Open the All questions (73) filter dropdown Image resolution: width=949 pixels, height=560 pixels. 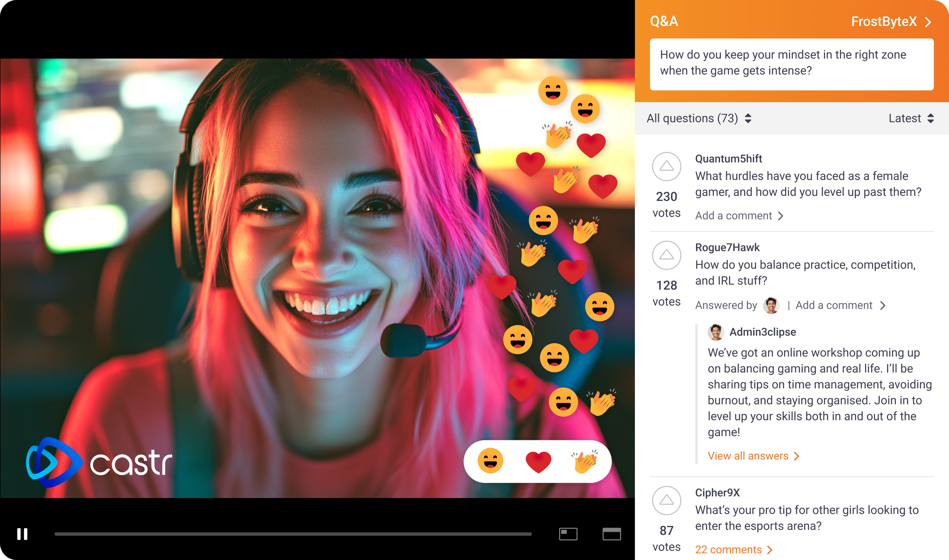click(x=699, y=118)
